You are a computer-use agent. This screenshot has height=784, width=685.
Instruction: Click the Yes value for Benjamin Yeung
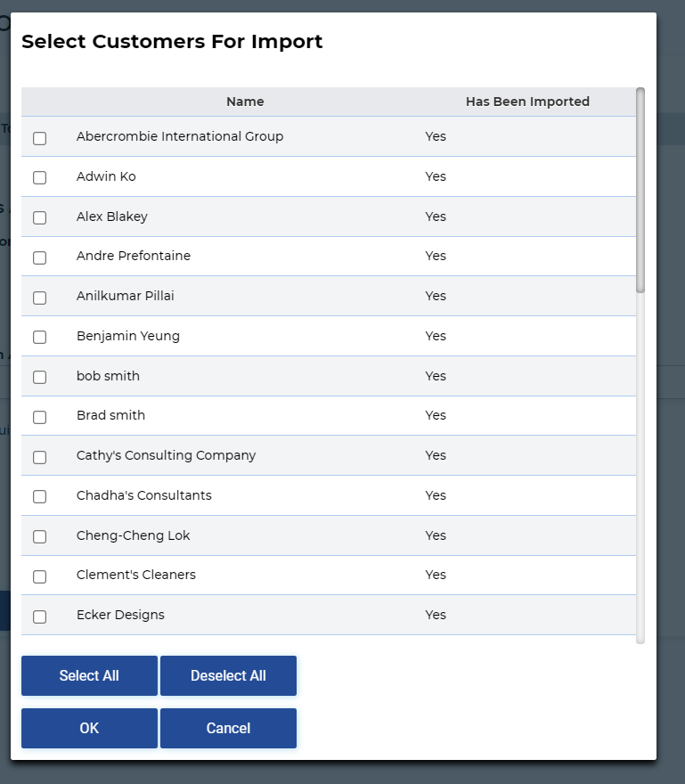436,336
